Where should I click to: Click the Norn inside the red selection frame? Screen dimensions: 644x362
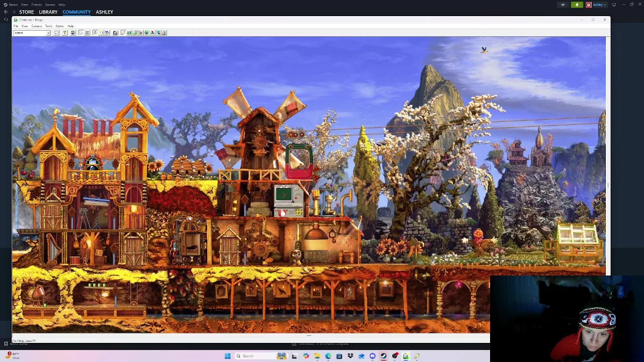tap(300, 160)
